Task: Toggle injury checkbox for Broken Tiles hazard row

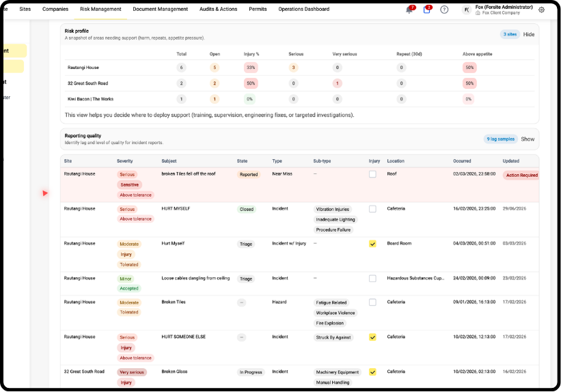Action: tap(372, 303)
